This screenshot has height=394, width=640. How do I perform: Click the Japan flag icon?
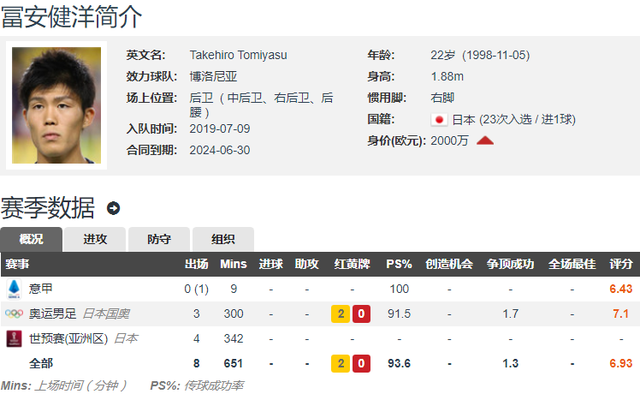439,120
